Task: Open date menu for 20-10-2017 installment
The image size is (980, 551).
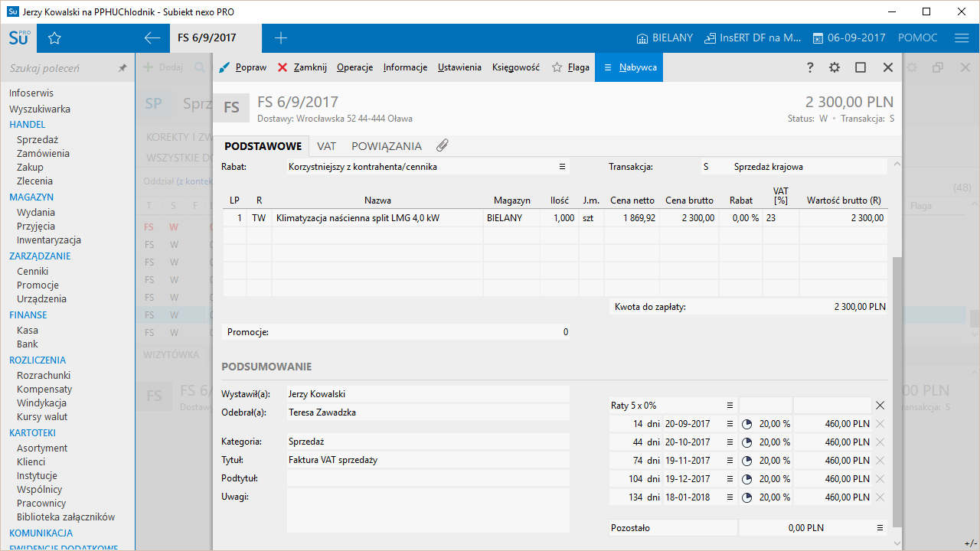Action: [x=730, y=442]
